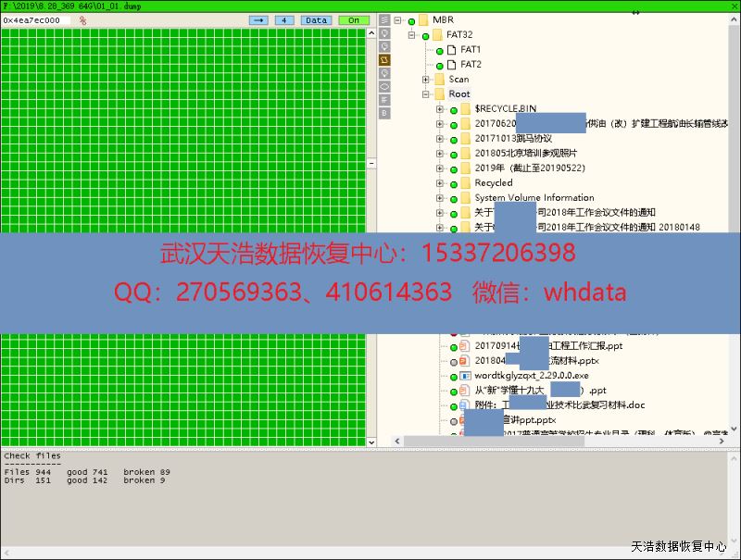Click the hex address input field
This screenshot has height=560, width=741.
36,19
